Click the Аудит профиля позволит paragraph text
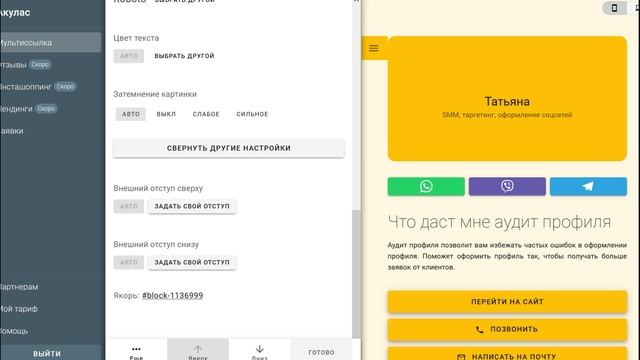This screenshot has height=360, width=640. click(507, 256)
